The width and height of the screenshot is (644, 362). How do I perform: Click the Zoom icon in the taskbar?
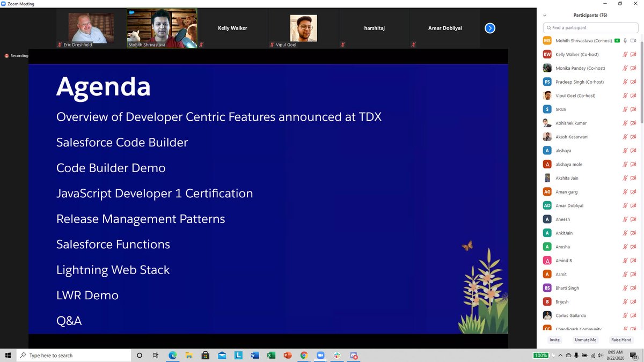[320, 355]
